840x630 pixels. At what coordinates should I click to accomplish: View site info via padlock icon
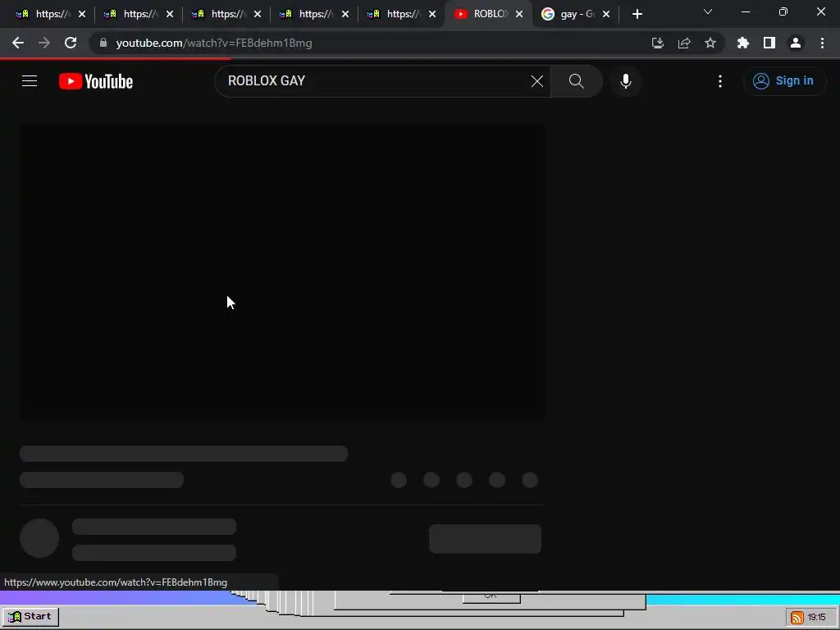(x=103, y=43)
